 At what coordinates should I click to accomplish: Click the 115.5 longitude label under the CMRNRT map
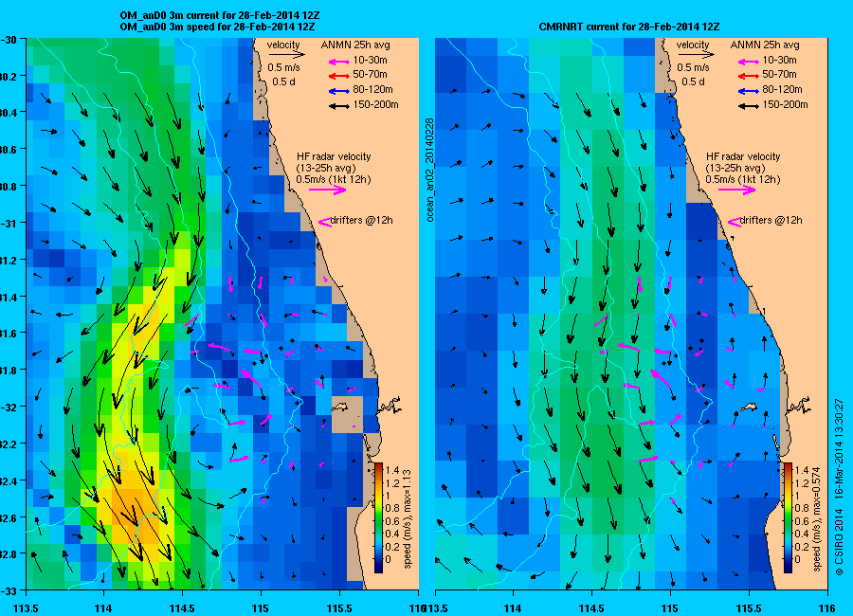click(x=749, y=608)
